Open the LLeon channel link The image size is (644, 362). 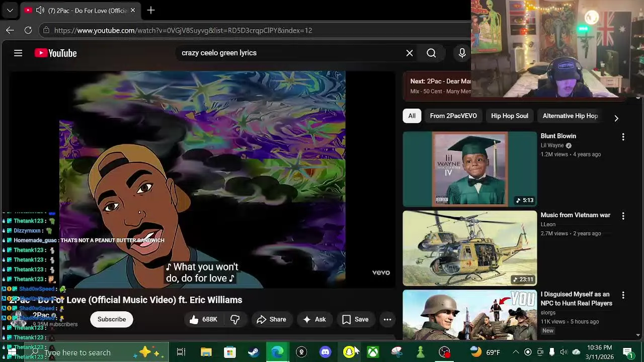point(548,224)
